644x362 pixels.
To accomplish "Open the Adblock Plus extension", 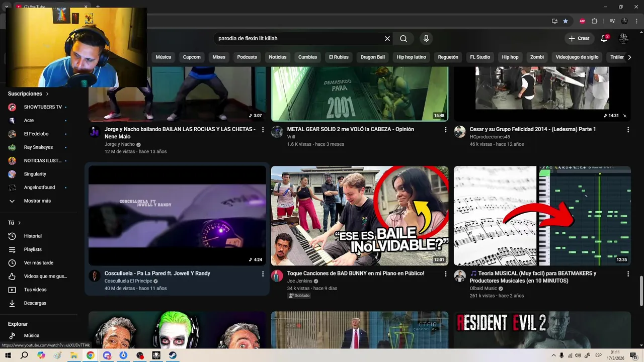I will coord(582,21).
